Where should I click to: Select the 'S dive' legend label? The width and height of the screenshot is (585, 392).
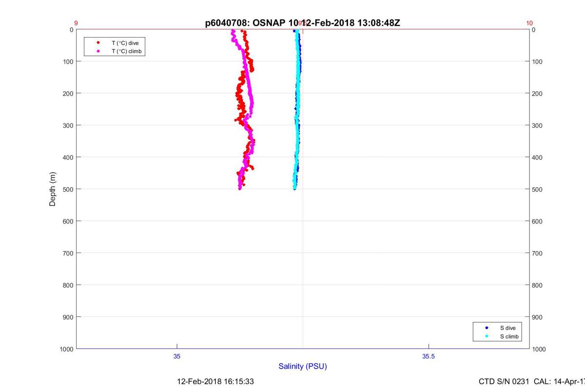507,328
